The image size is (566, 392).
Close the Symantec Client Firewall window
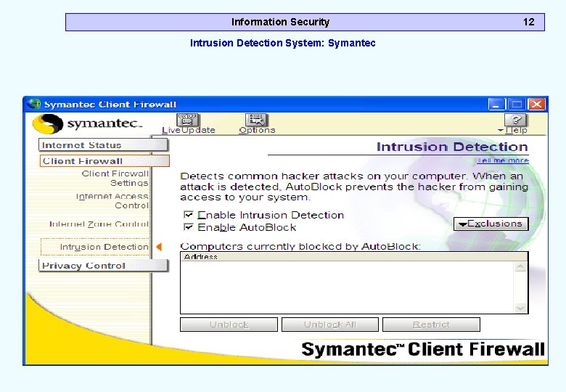coord(536,105)
